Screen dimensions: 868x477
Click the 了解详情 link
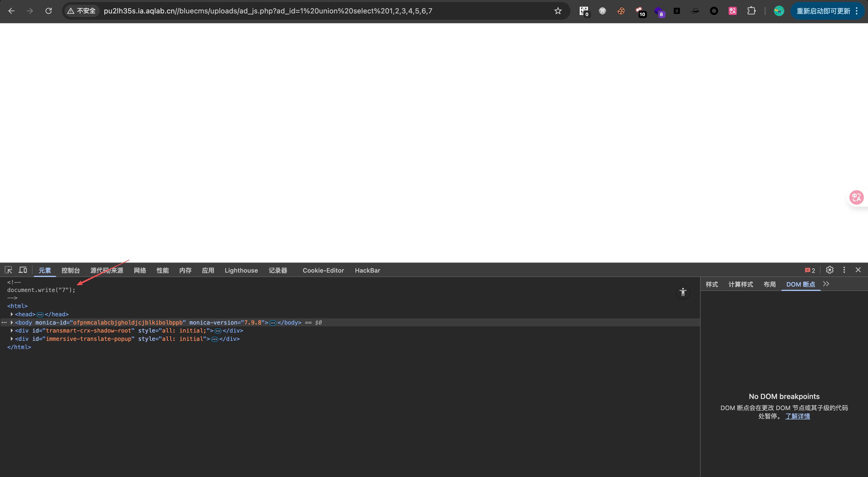pyautogui.click(x=797, y=416)
